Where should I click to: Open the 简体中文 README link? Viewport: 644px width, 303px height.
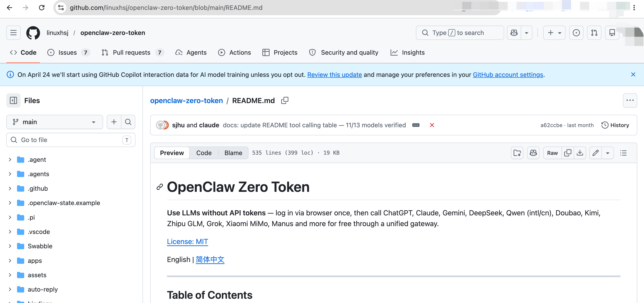tap(210, 260)
